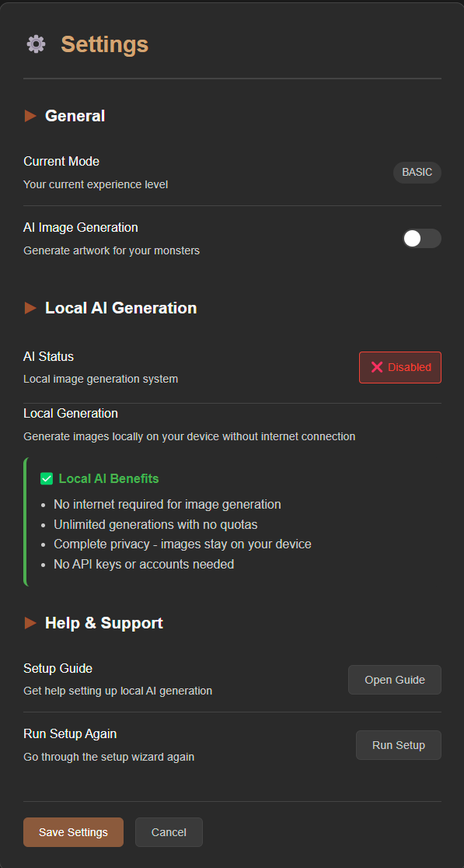The width and height of the screenshot is (464, 868).
Task: Click the BASIC mode badge
Action: [x=417, y=172]
